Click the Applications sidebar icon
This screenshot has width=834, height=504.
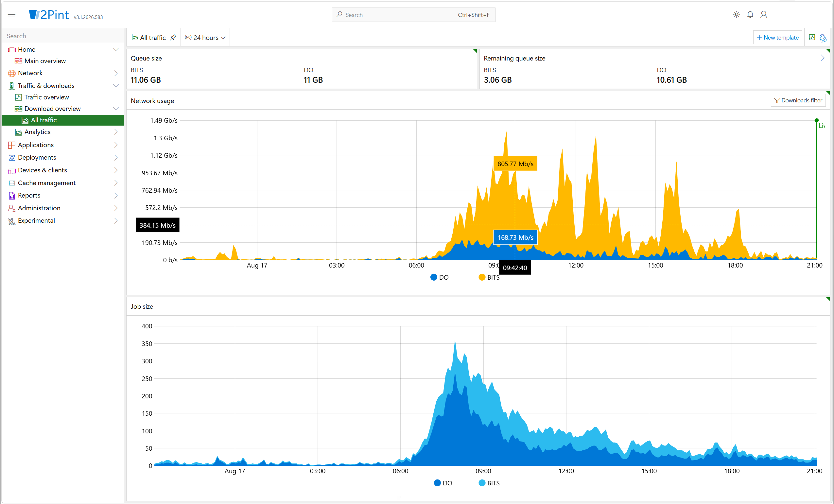[12, 145]
